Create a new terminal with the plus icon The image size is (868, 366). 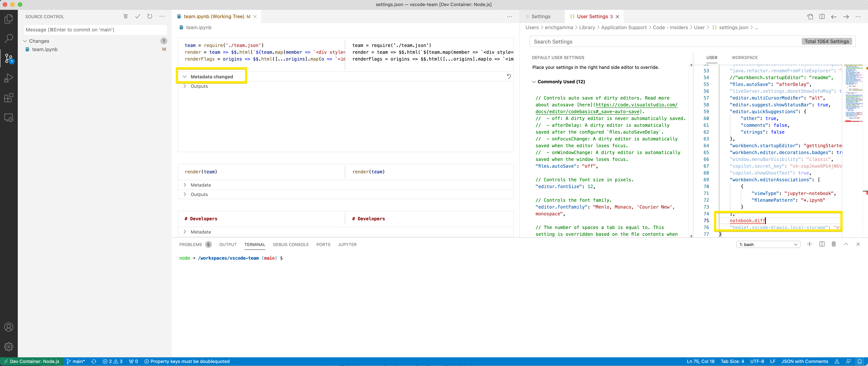click(x=810, y=244)
